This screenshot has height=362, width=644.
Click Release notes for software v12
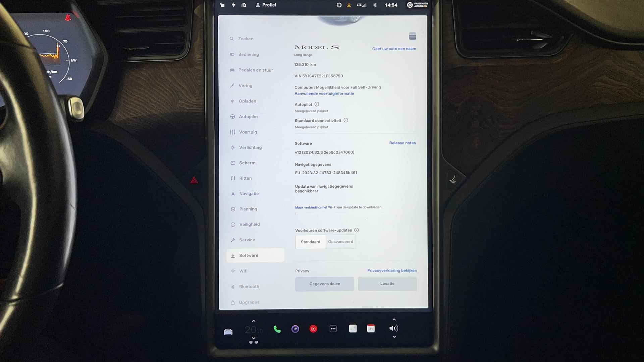pyautogui.click(x=402, y=143)
